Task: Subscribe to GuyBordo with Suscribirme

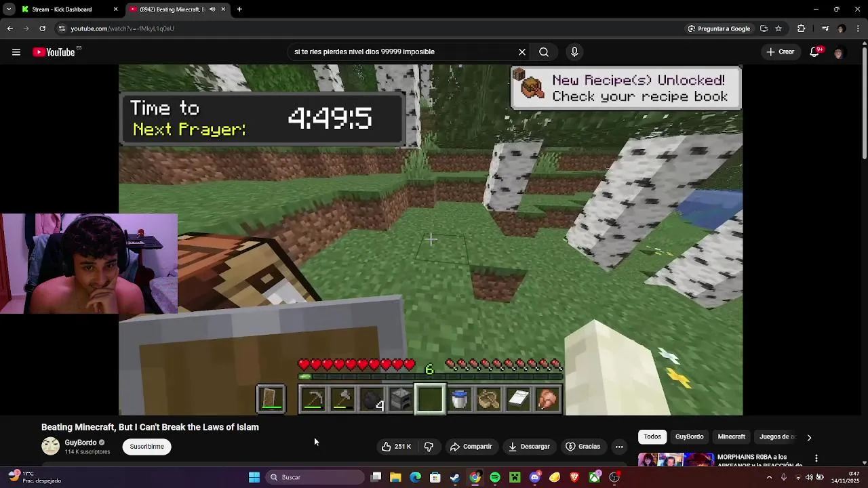Action: (x=147, y=447)
